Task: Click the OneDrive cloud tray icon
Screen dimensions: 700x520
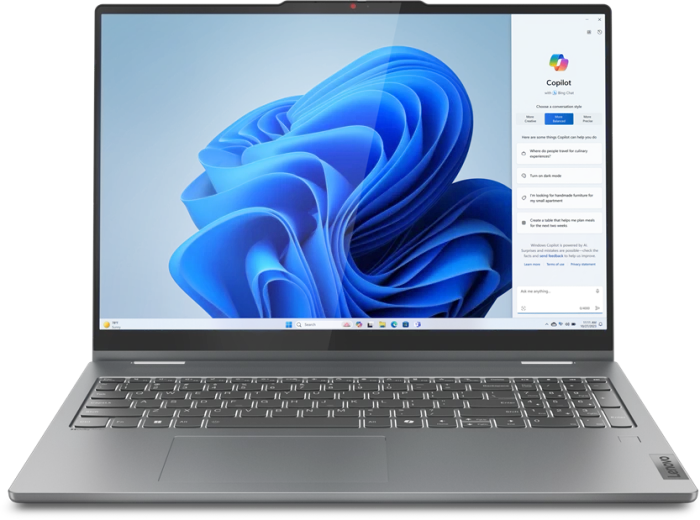Action: pos(554,324)
